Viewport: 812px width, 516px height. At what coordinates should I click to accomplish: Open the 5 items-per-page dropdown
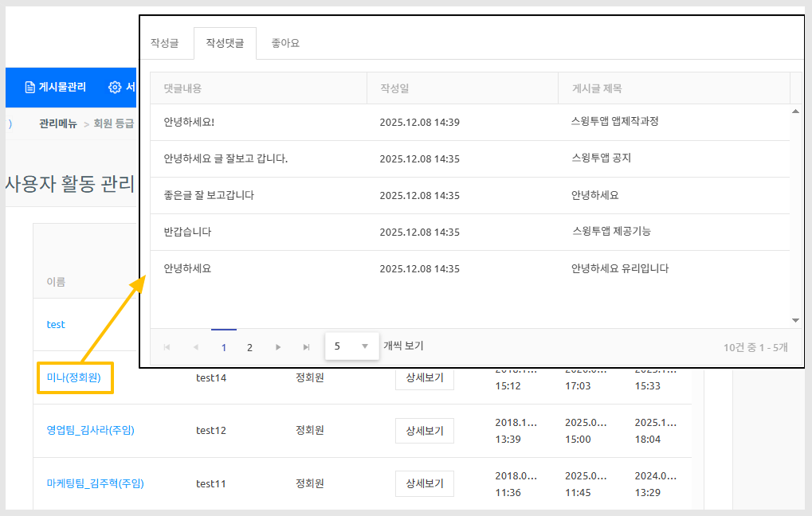351,346
